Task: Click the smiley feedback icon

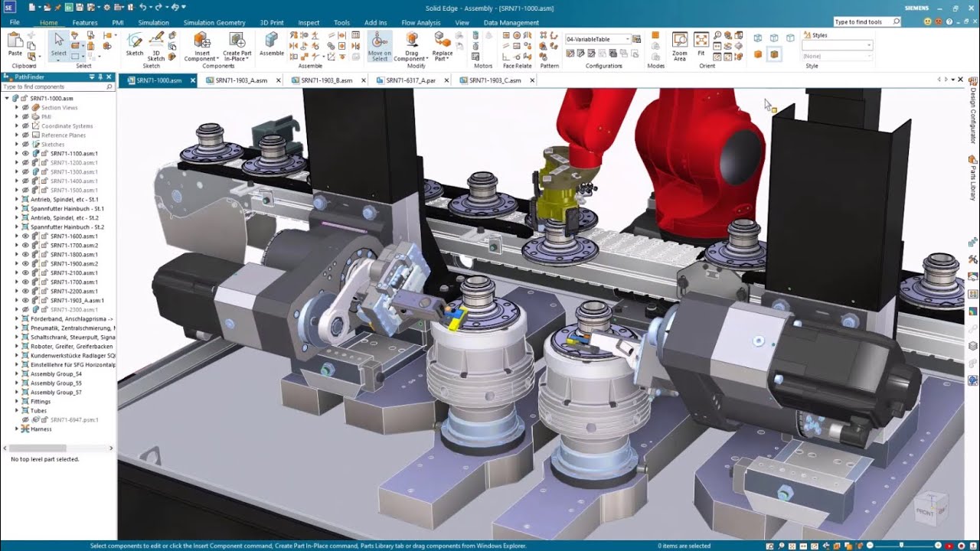Action: tap(928, 21)
